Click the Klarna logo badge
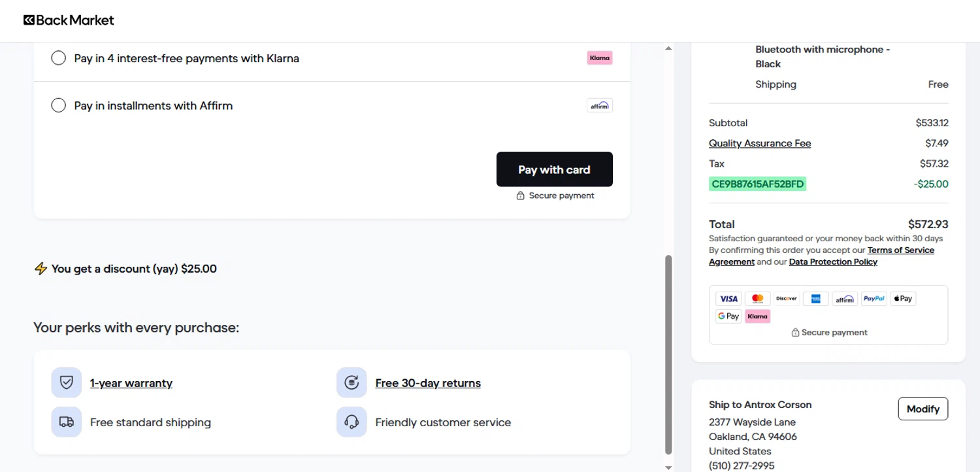This screenshot has height=472, width=980. pos(599,58)
